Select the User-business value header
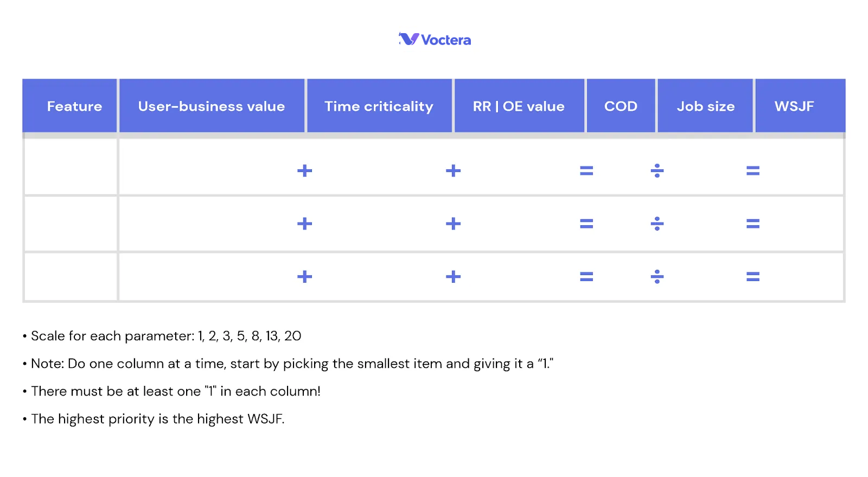Image resolution: width=868 pixels, height=477 pixels. tap(212, 106)
